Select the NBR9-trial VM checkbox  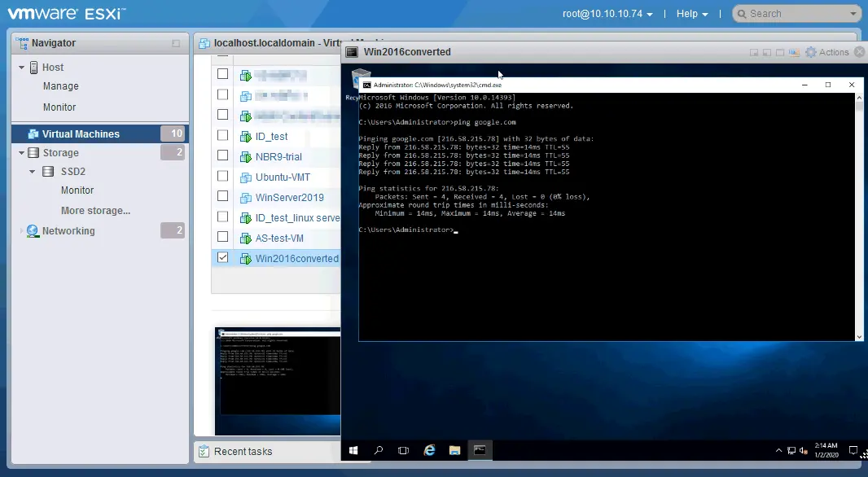pos(222,156)
